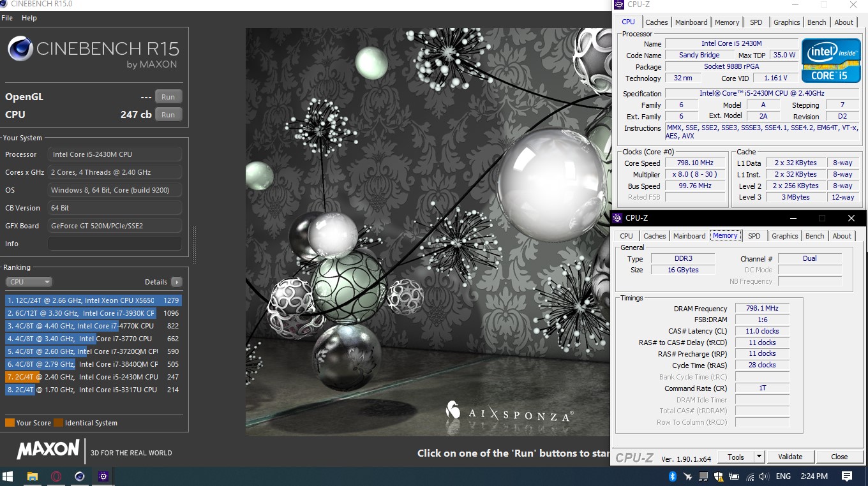The width and height of the screenshot is (868, 486).
Task: Click the volume speaker tray icon
Action: coord(765,476)
